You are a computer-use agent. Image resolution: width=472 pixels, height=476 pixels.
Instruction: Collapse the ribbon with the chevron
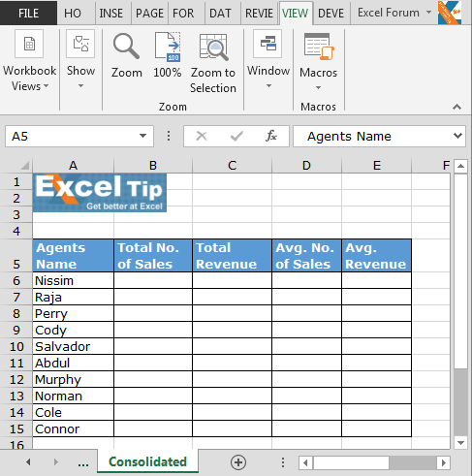456,107
